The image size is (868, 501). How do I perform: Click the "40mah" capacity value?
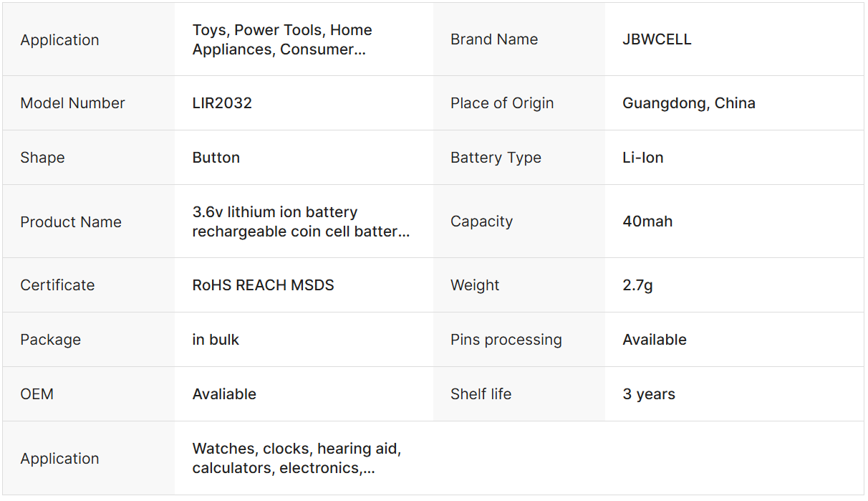point(647,221)
